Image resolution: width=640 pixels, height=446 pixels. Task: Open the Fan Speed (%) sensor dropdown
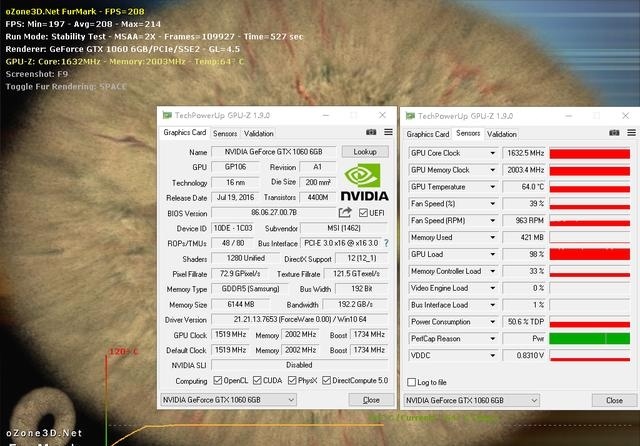tap(492, 204)
